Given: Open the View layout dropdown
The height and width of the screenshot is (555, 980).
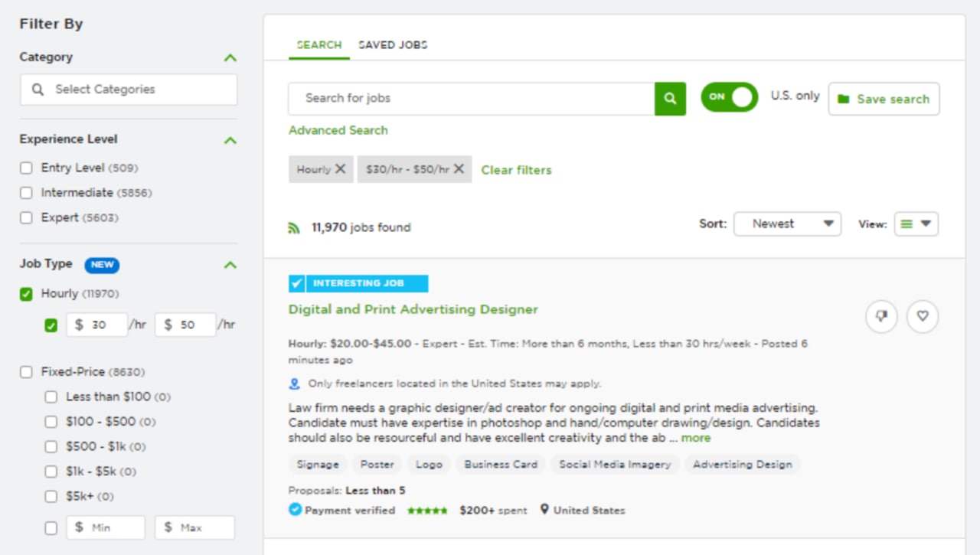Looking at the screenshot, I should 916,224.
